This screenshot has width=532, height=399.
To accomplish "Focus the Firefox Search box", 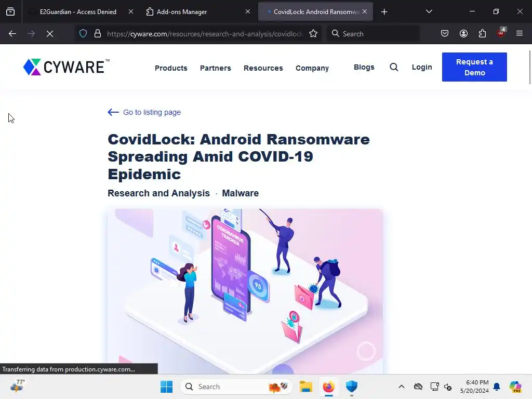I will point(373,34).
